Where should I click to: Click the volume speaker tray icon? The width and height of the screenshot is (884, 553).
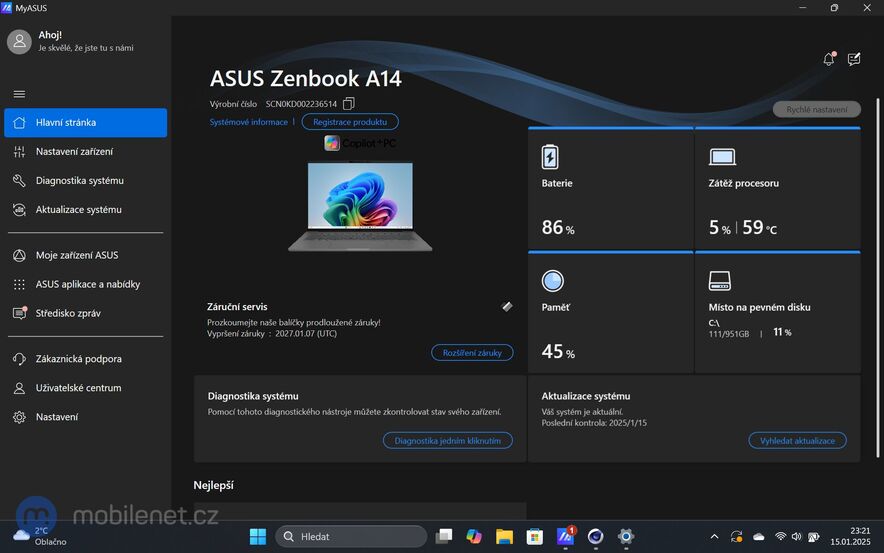[796, 537]
